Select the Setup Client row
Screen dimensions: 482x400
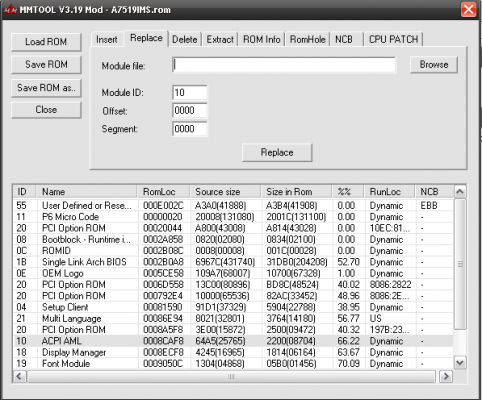(x=233, y=307)
